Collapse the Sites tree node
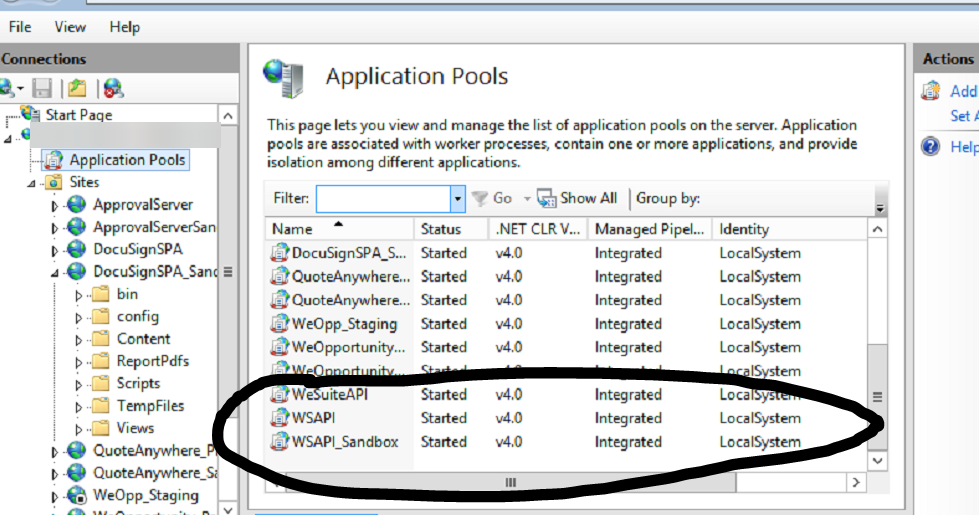This screenshot has width=979, height=515. pyautogui.click(x=31, y=184)
